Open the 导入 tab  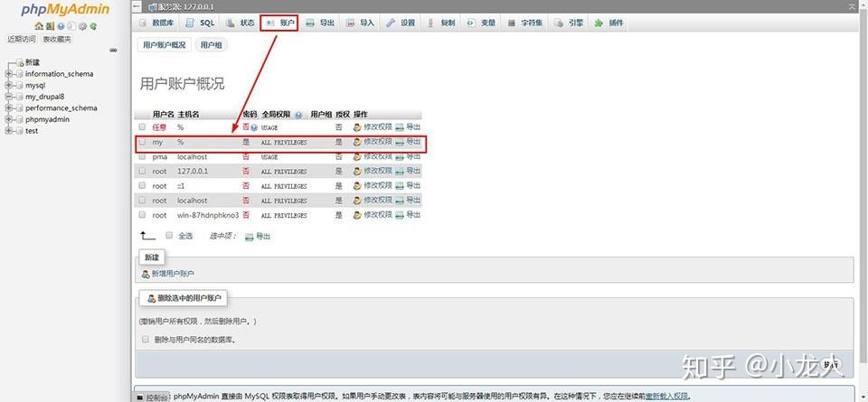coord(361,23)
